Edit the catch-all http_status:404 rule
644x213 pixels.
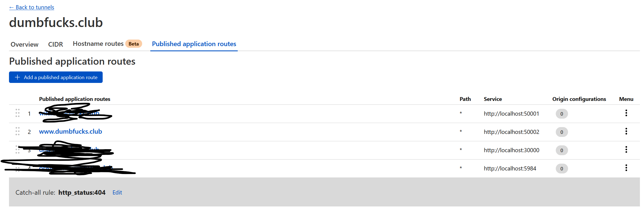(x=117, y=192)
